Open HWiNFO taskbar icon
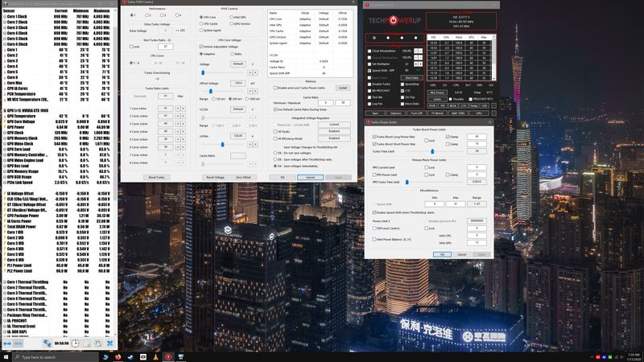 click(x=180, y=357)
